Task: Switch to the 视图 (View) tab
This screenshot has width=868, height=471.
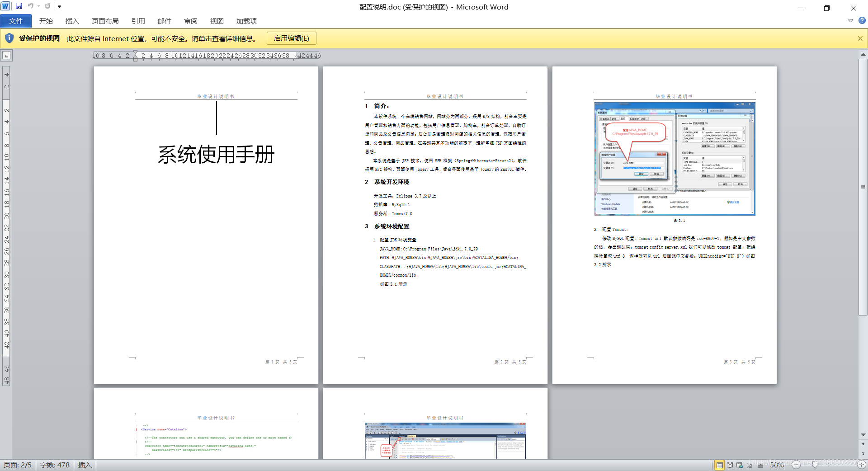Action: click(217, 21)
